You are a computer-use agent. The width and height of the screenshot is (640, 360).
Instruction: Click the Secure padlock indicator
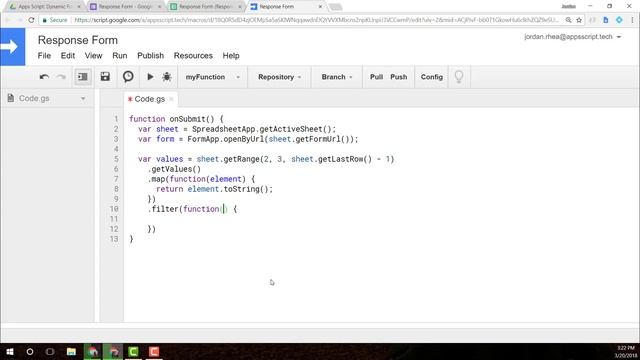point(55,20)
